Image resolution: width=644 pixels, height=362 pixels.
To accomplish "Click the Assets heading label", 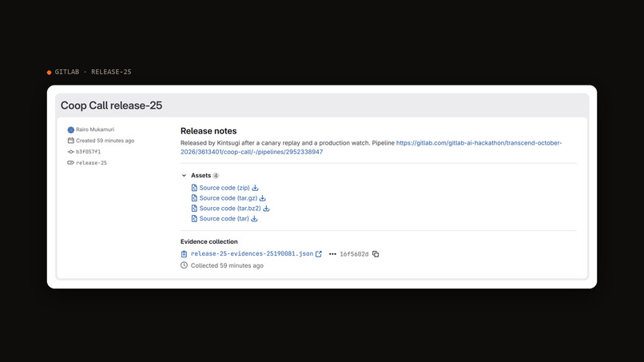I will click(201, 176).
